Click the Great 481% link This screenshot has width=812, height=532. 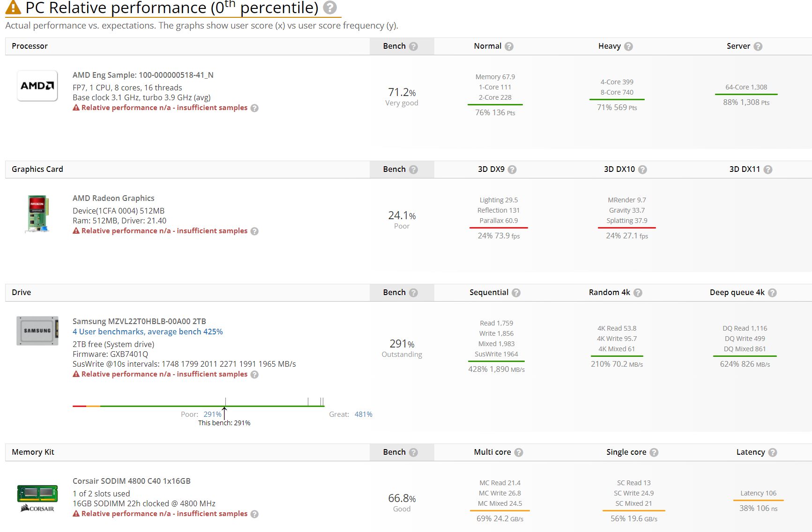click(x=363, y=414)
